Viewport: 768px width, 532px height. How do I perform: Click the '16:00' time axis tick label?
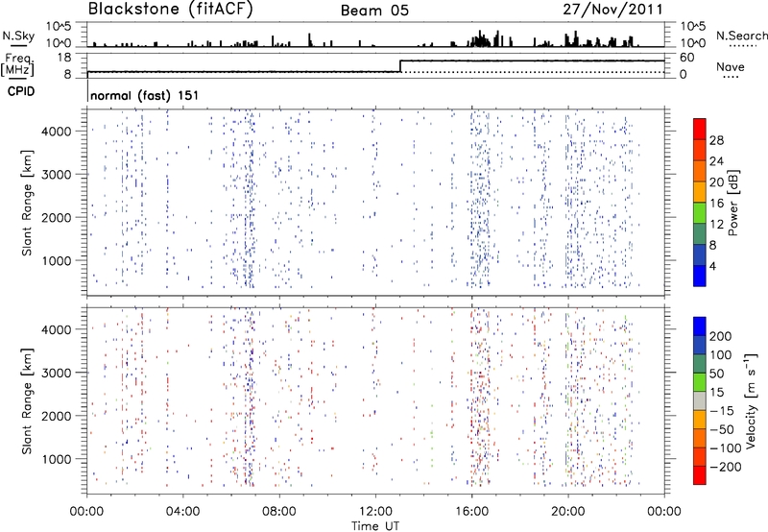pos(471,512)
